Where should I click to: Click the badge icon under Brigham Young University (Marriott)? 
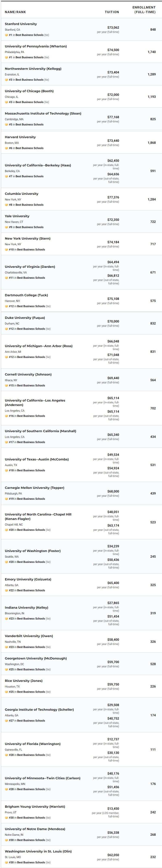[6, 818]
